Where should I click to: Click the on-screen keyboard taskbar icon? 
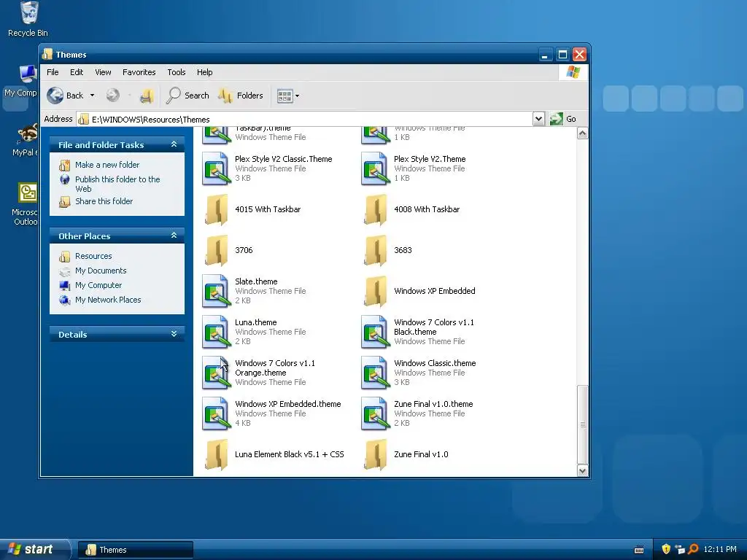(x=639, y=550)
